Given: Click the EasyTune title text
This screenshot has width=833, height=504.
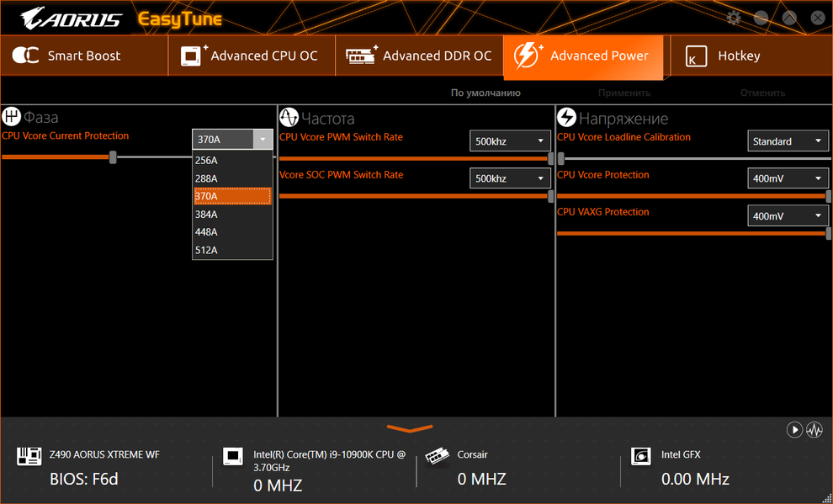Looking at the screenshot, I should [x=180, y=19].
